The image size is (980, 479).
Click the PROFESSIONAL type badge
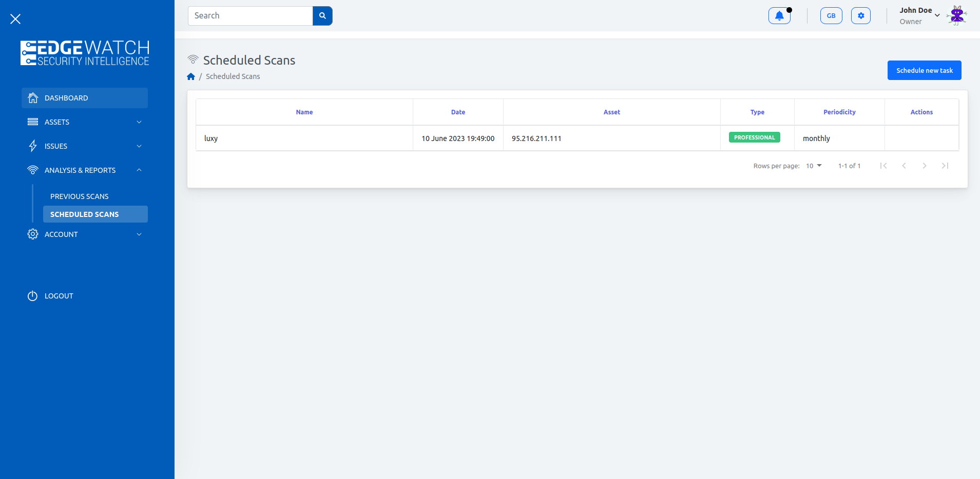click(755, 137)
